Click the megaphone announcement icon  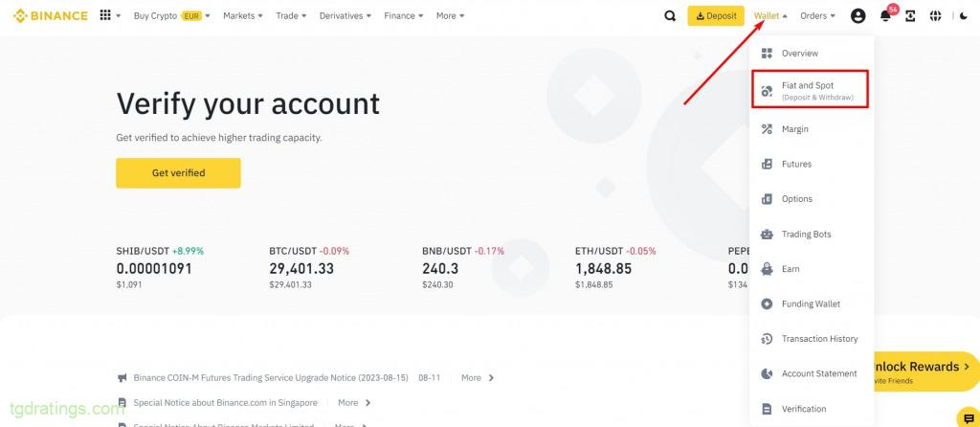pyautogui.click(x=122, y=377)
